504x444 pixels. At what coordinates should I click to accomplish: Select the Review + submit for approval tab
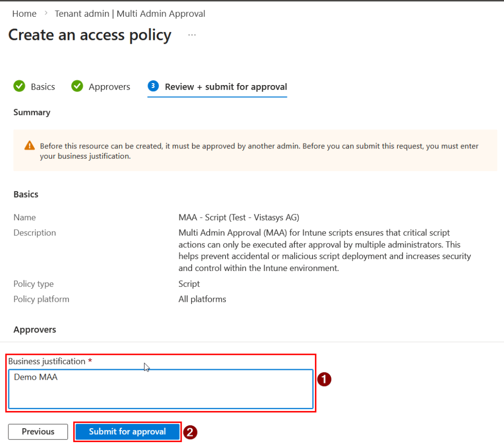[x=225, y=87]
